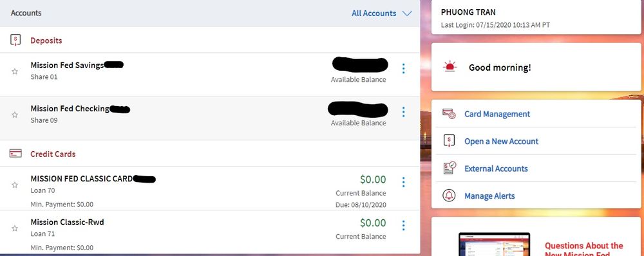Viewport: 644px width, 256px height.
Task: Go to External Accounts
Action: (496, 169)
